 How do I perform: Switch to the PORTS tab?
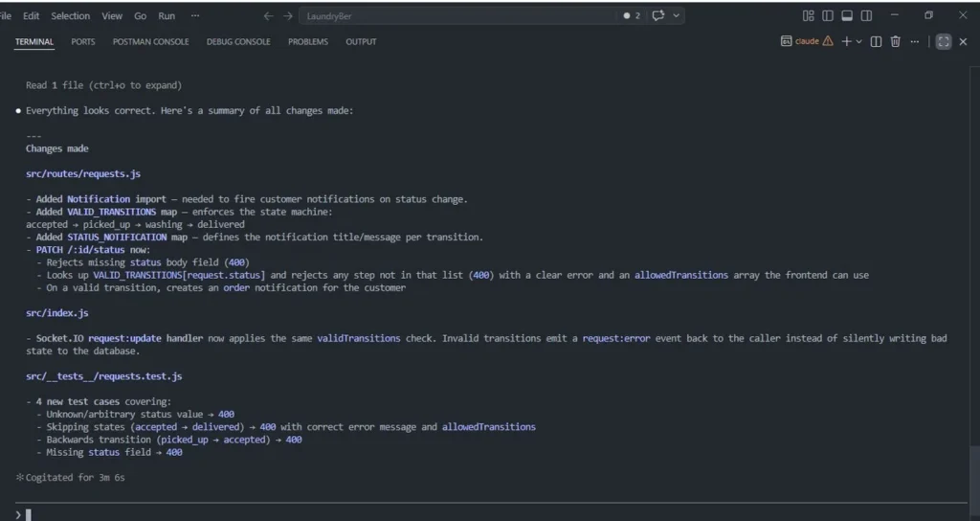(83, 42)
